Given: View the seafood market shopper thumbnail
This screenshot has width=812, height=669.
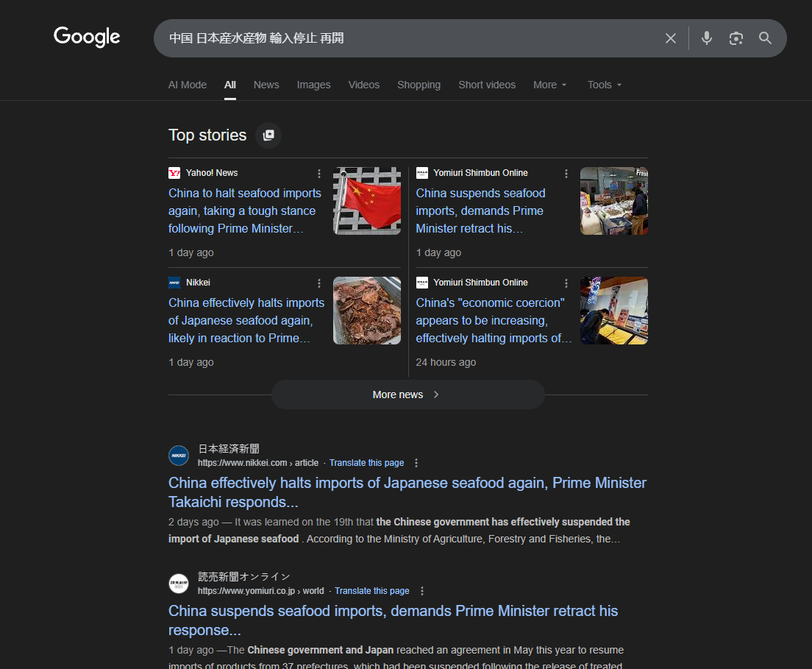Looking at the screenshot, I should 613,201.
